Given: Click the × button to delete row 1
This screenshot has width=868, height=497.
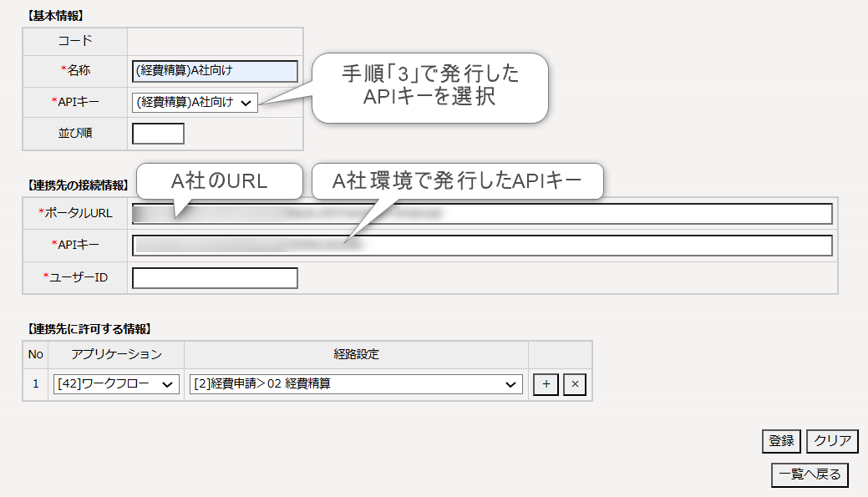Looking at the screenshot, I should tap(574, 384).
